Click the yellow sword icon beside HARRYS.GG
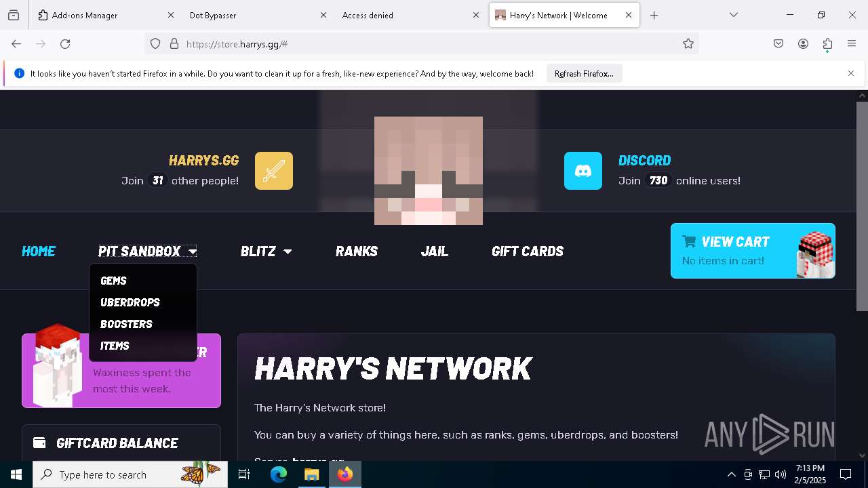The height and width of the screenshot is (488, 868). tap(274, 171)
